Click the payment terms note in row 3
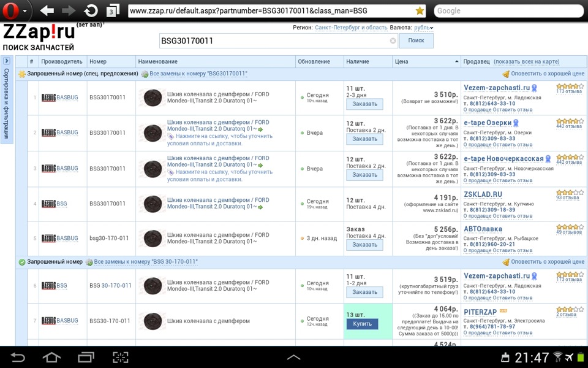The width and height of the screenshot is (588, 368). coord(220,176)
